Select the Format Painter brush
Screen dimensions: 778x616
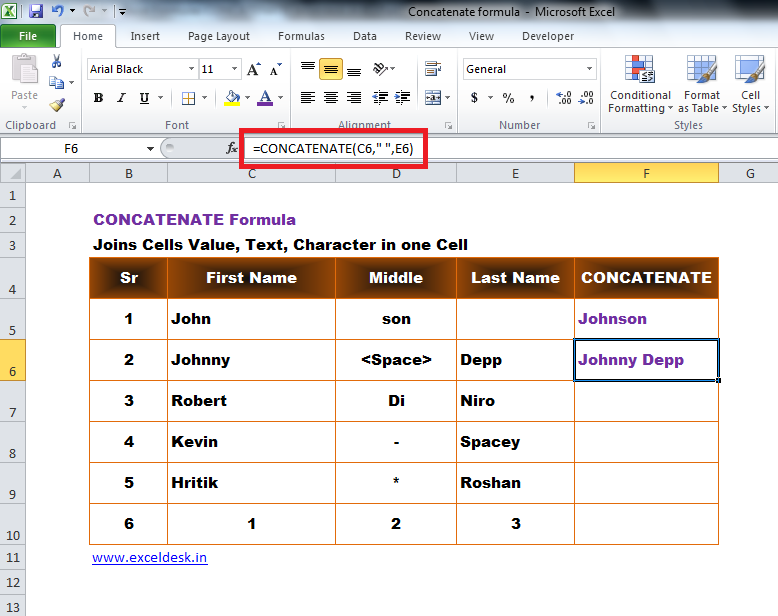pyautogui.click(x=57, y=105)
